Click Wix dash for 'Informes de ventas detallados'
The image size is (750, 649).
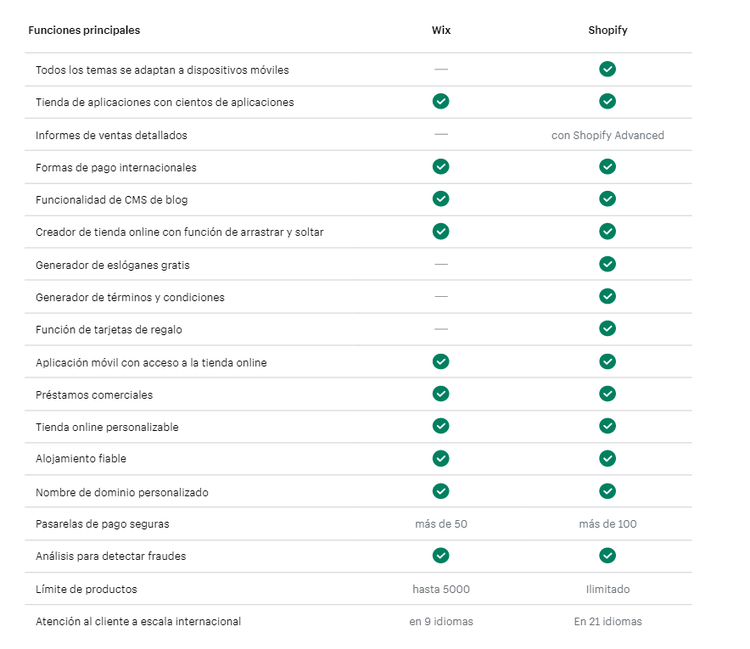click(x=441, y=134)
